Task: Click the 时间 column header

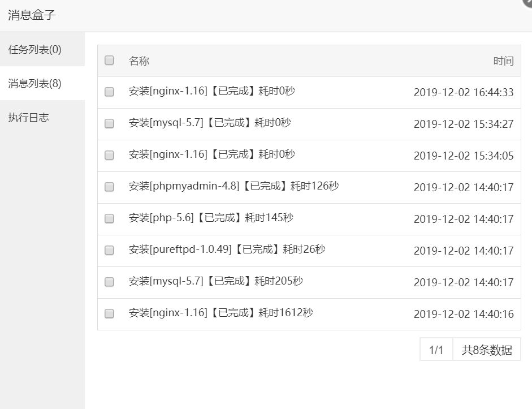Action: [503, 61]
